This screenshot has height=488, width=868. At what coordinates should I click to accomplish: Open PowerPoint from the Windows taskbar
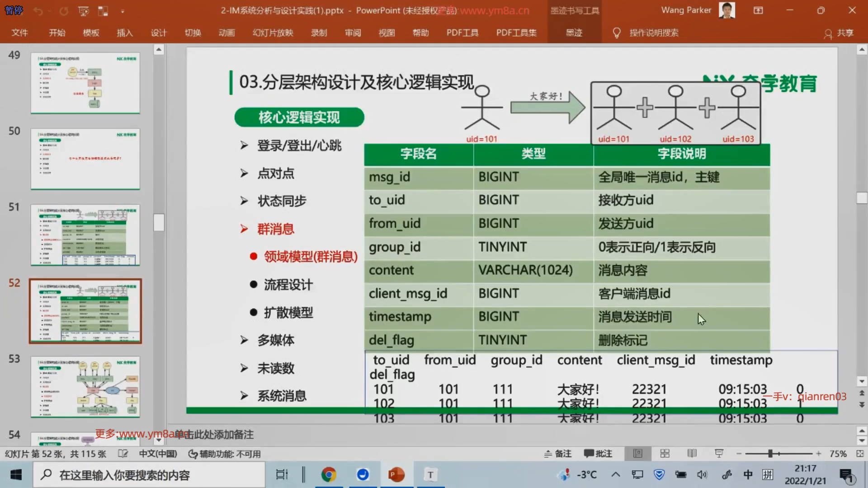coord(396,475)
